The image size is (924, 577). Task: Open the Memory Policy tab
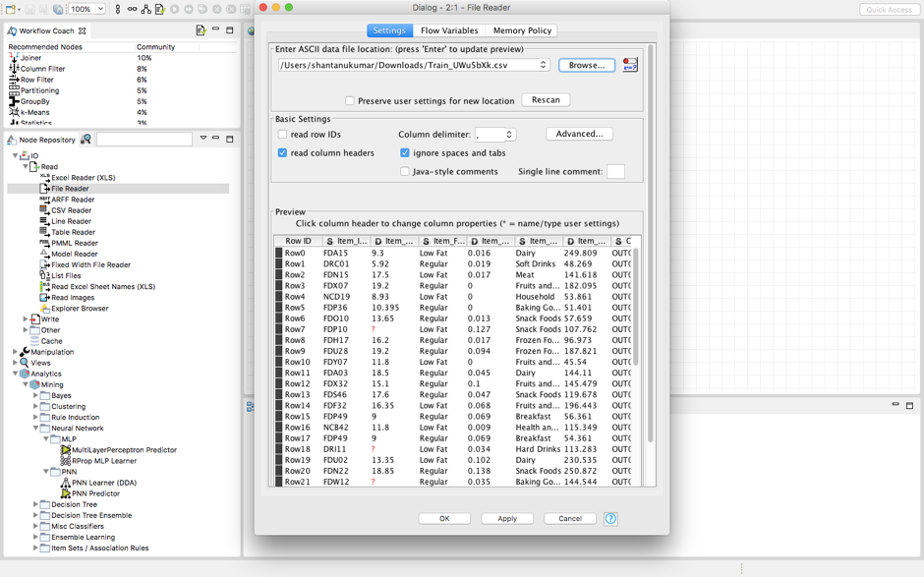click(x=522, y=30)
